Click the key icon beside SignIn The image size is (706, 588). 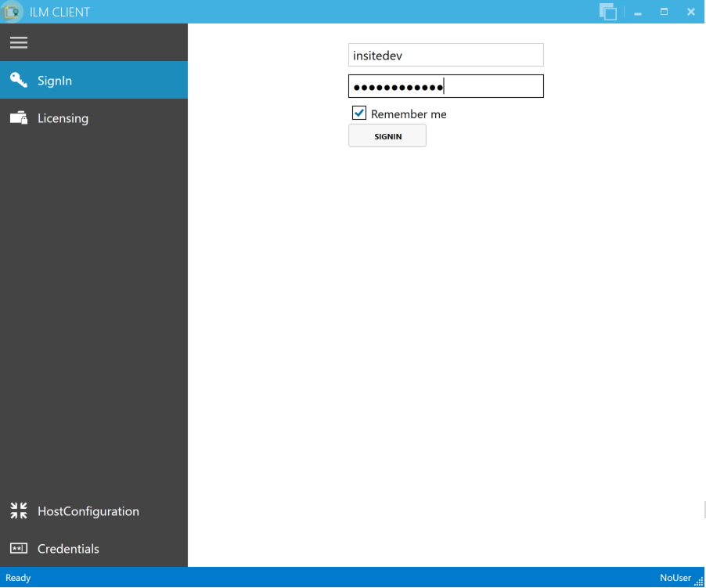click(x=19, y=80)
